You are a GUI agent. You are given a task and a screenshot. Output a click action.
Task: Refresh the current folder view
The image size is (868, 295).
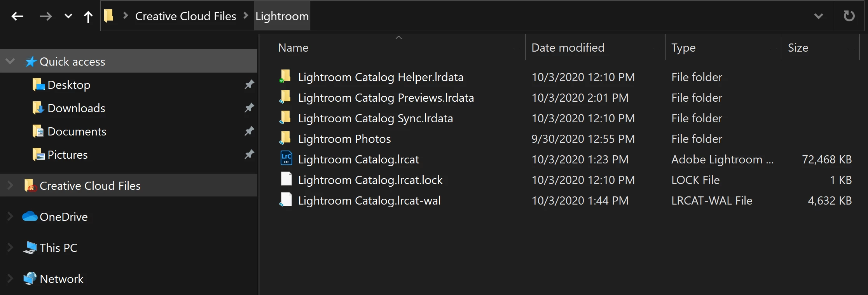pyautogui.click(x=849, y=16)
